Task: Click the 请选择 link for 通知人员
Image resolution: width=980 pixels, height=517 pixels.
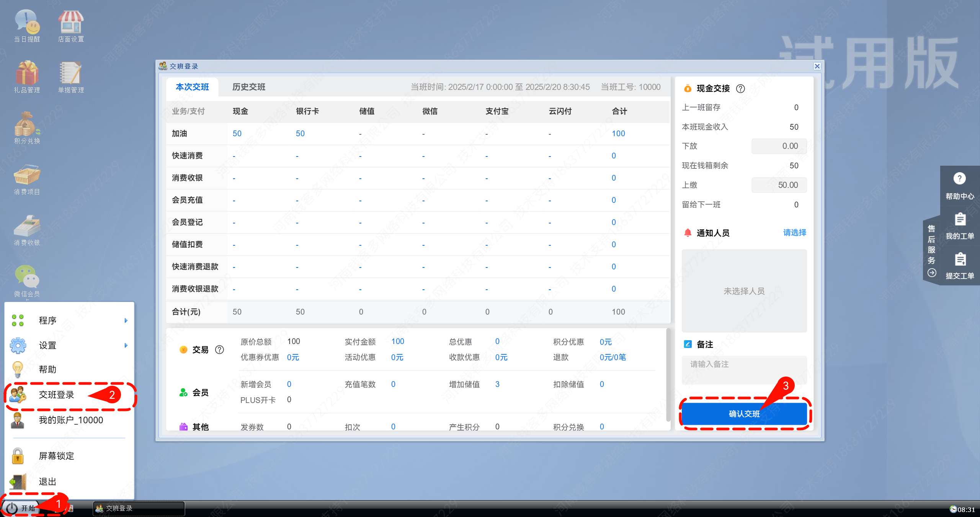Action: 794,233
